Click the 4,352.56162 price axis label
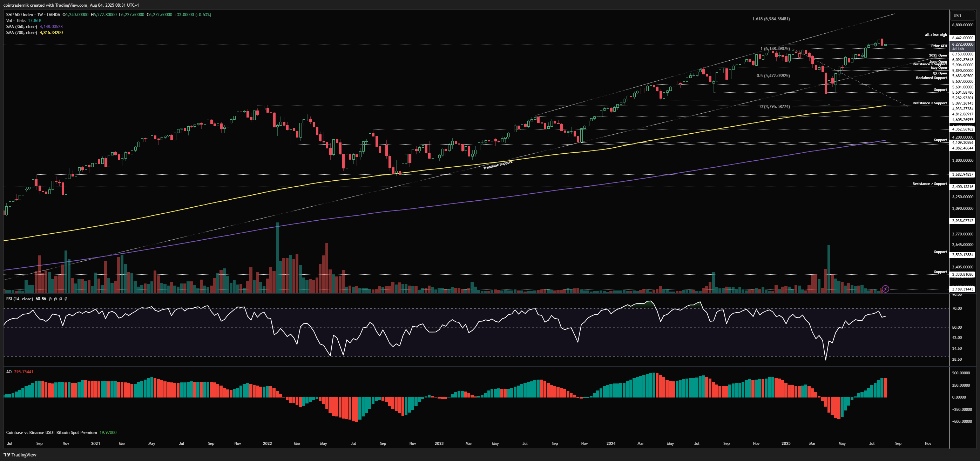This screenshot has width=980, height=461. pos(962,129)
